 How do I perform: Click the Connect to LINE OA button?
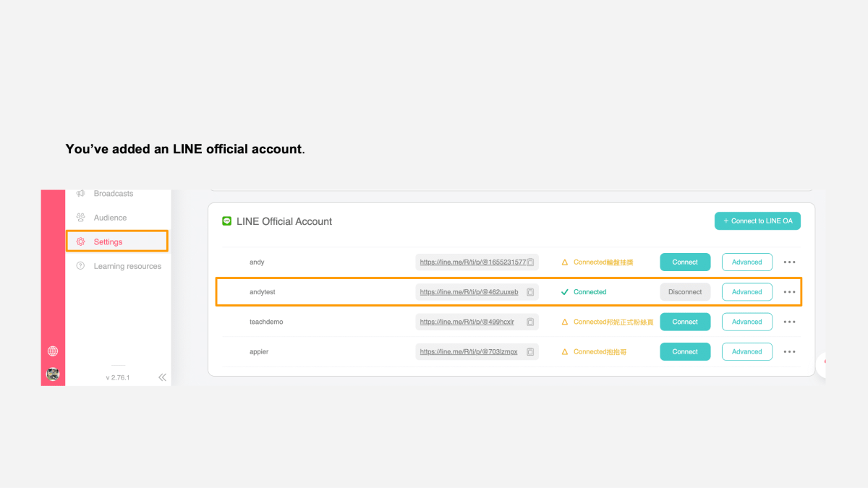[x=757, y=221]
